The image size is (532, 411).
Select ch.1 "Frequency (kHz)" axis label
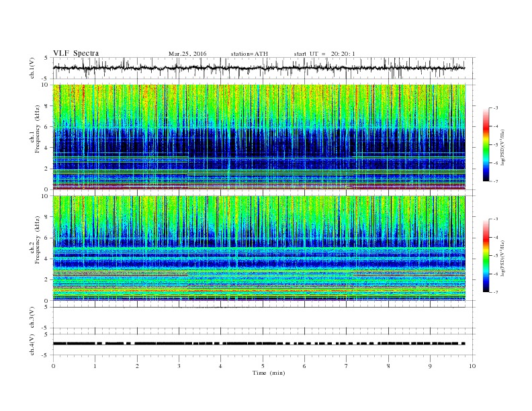[38, 129]
